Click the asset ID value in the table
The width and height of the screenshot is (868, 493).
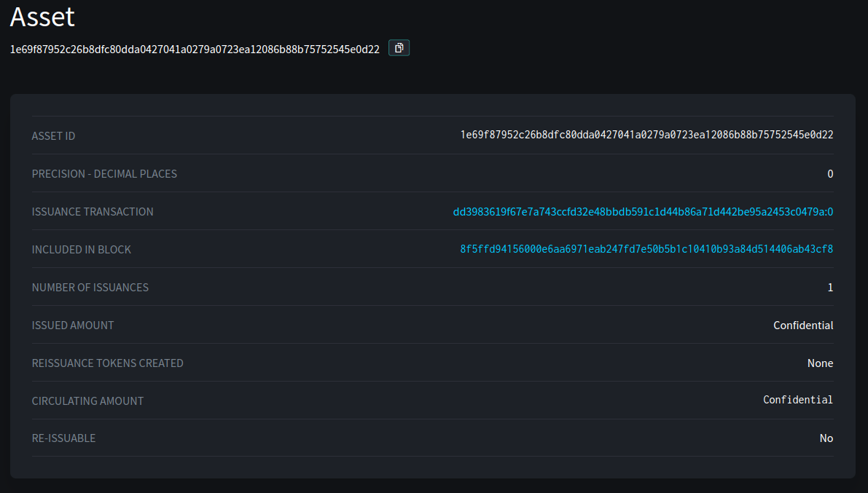(646, 135)
